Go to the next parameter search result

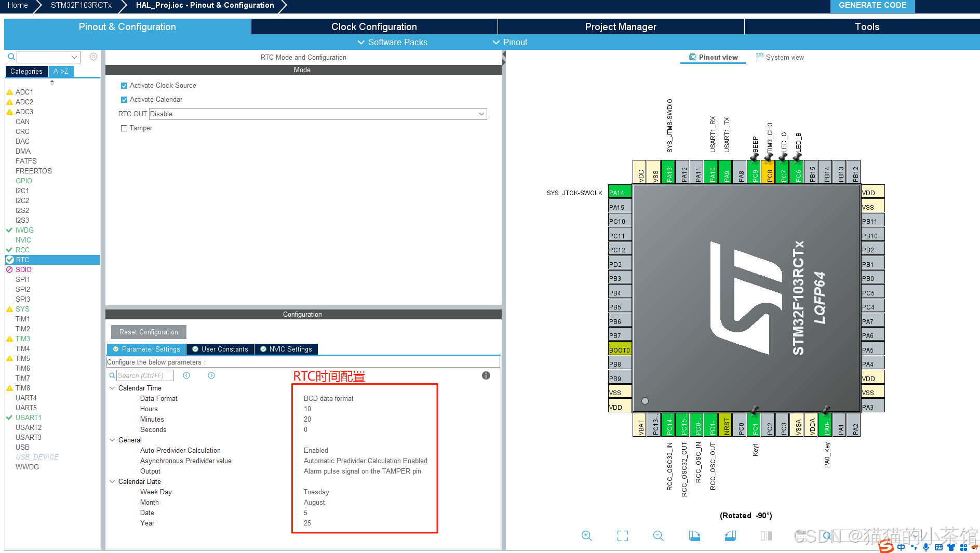click(x=211, y=375)
